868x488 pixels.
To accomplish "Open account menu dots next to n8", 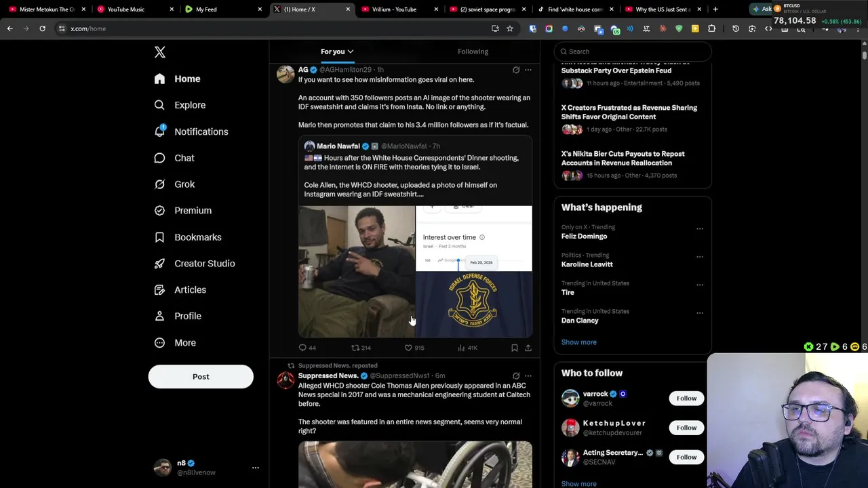I will (x=256, y=468).
